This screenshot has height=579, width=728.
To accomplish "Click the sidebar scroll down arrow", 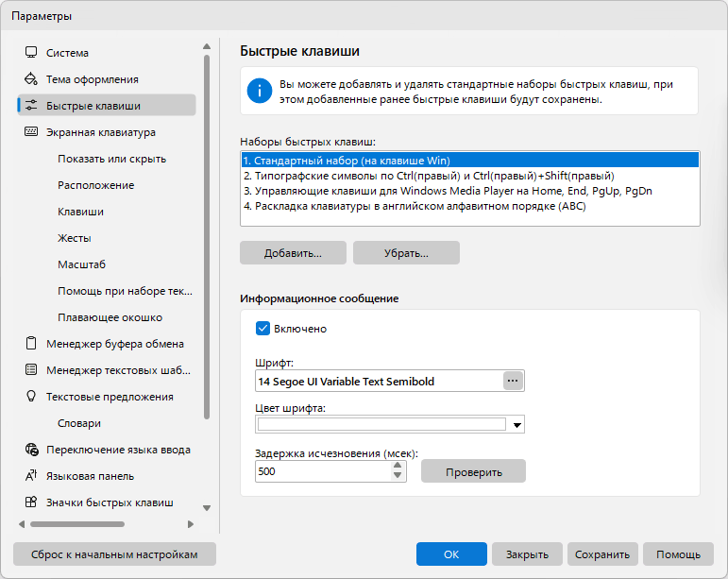I will [207, 508].
